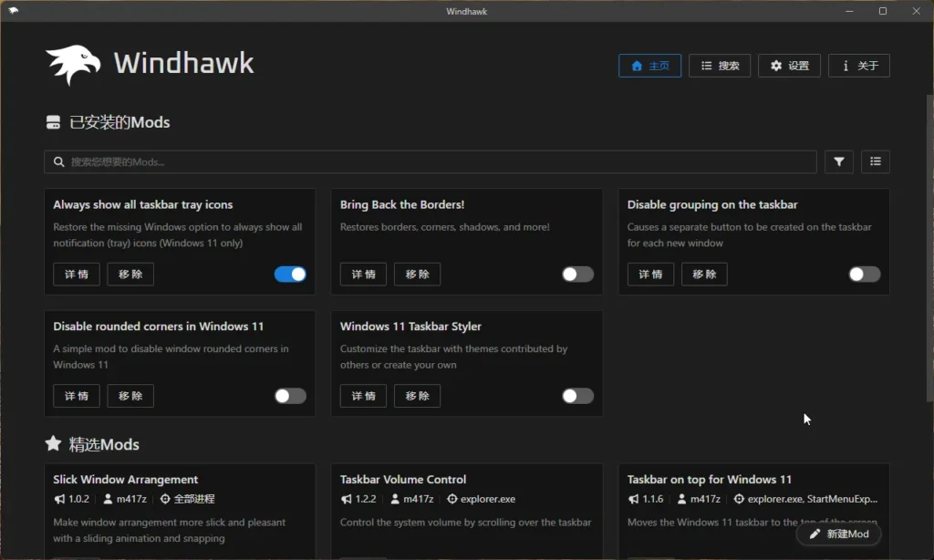Click 移除 on Bring Back the Borders
Viewport: 934px width, 560px height.
(x=417, y=274)
